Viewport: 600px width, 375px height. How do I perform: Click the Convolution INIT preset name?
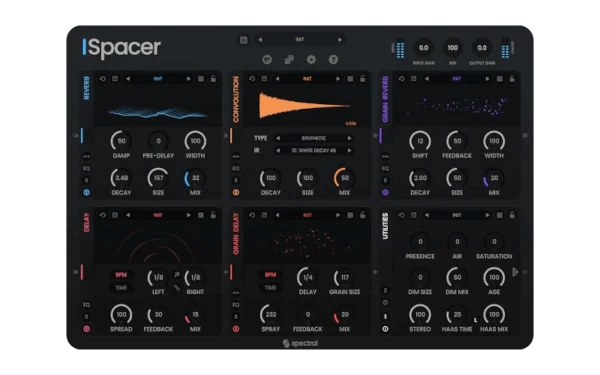tap(307, 79)
